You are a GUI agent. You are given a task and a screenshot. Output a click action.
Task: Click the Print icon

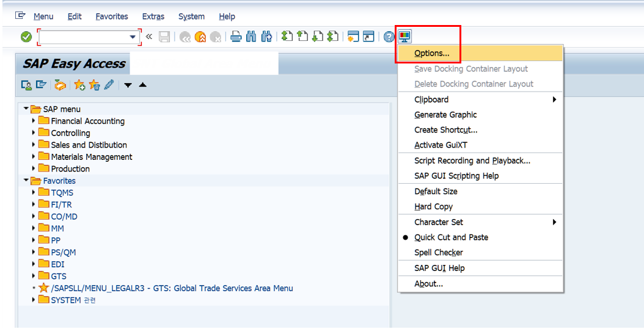click(236, 37)
